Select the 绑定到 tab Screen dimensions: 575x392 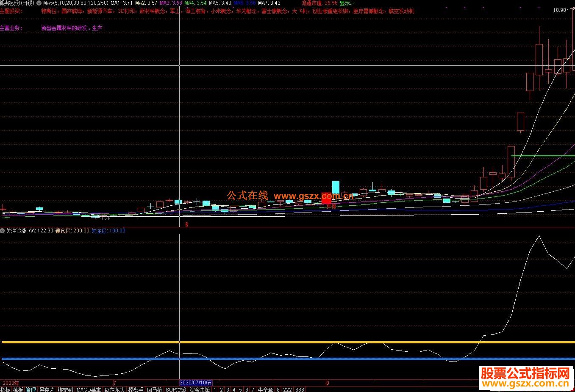66,389
